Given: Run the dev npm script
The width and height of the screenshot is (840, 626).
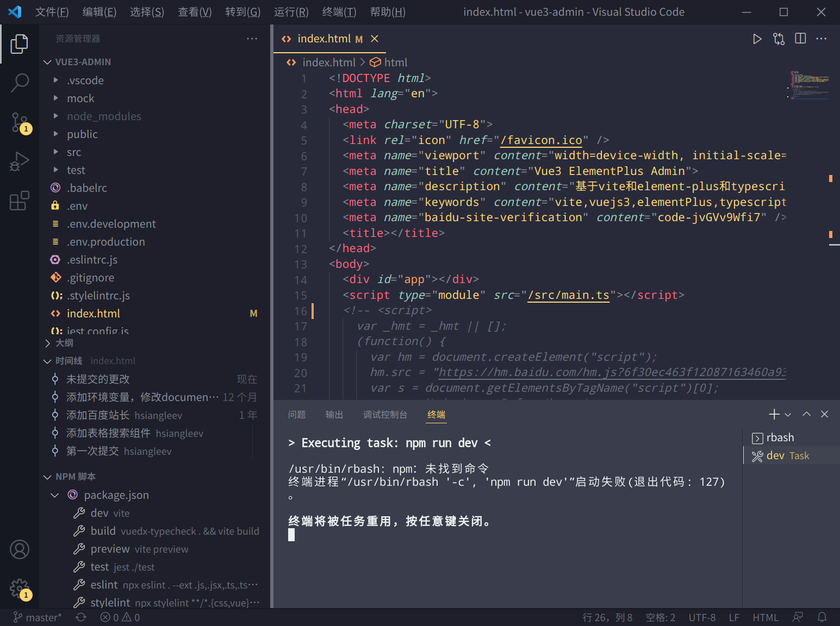Looking at the screenshot, I should pyautogui.click(x=155, y=513).
